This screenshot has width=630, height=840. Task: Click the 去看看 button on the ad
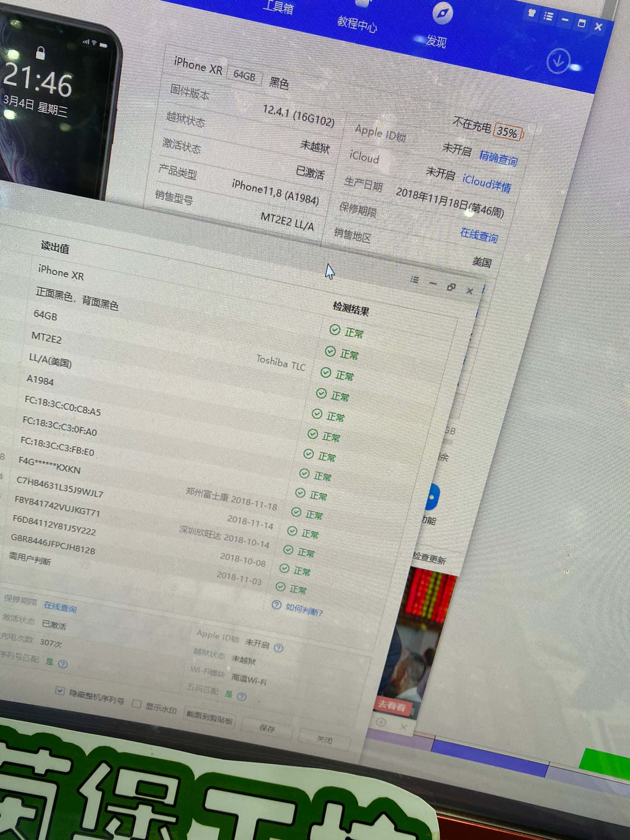(392, 705)
